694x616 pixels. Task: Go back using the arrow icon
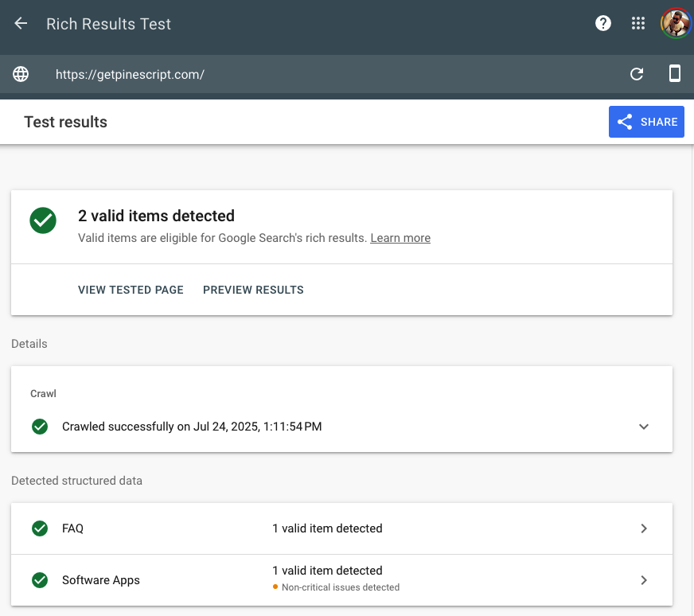point(21,23)
